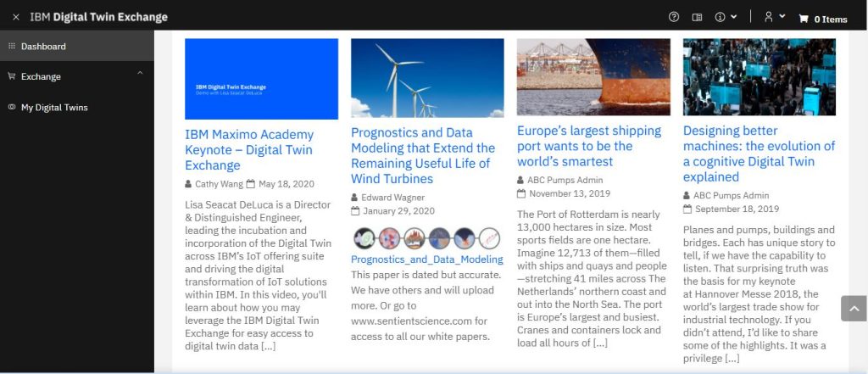This screenshot has height=374, width=868.
Task: Click the documentation panel icon in header
Action: pos(697,17)
